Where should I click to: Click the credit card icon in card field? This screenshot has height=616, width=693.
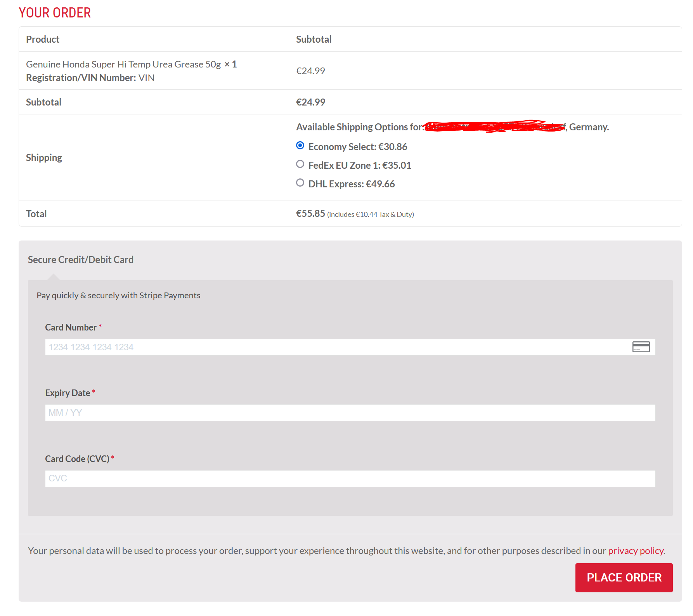pos(641,347)
